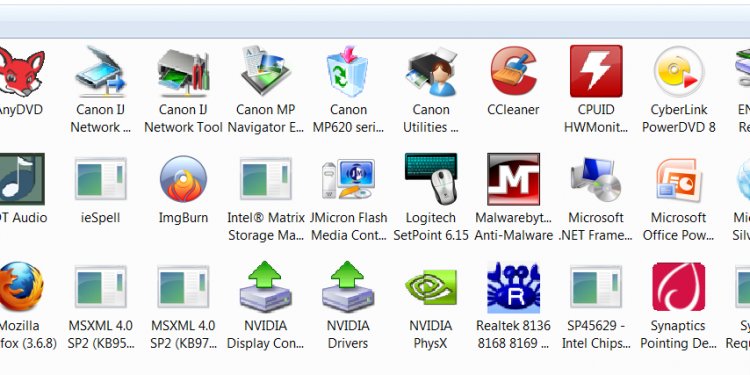Click the SP45629 - Intel Chipset icon
The height and width of the screenshot is (375, 750).
pos(596,287)
